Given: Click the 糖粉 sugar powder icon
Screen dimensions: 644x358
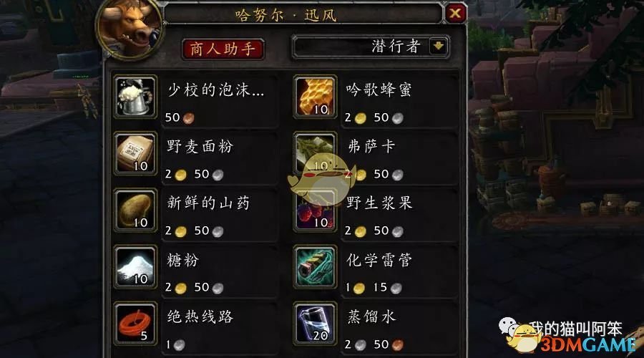Looking at the screenshot, I should click(135, 267).
